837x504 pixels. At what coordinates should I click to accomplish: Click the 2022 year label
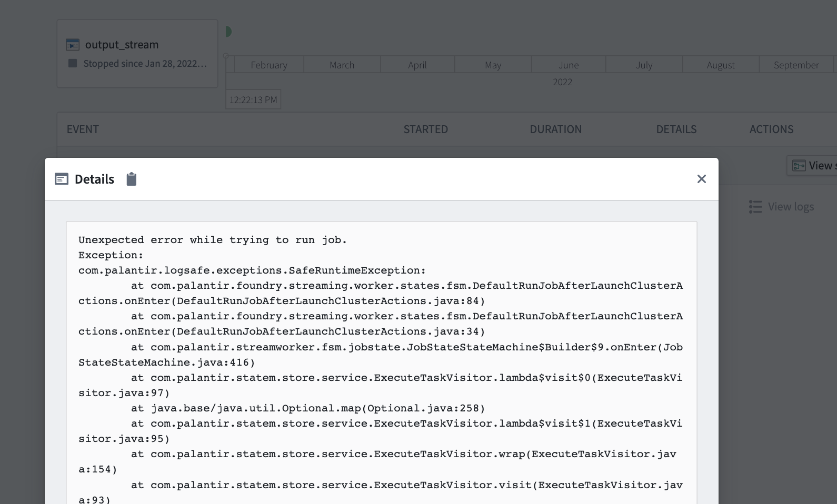click(x=562, y=82)
